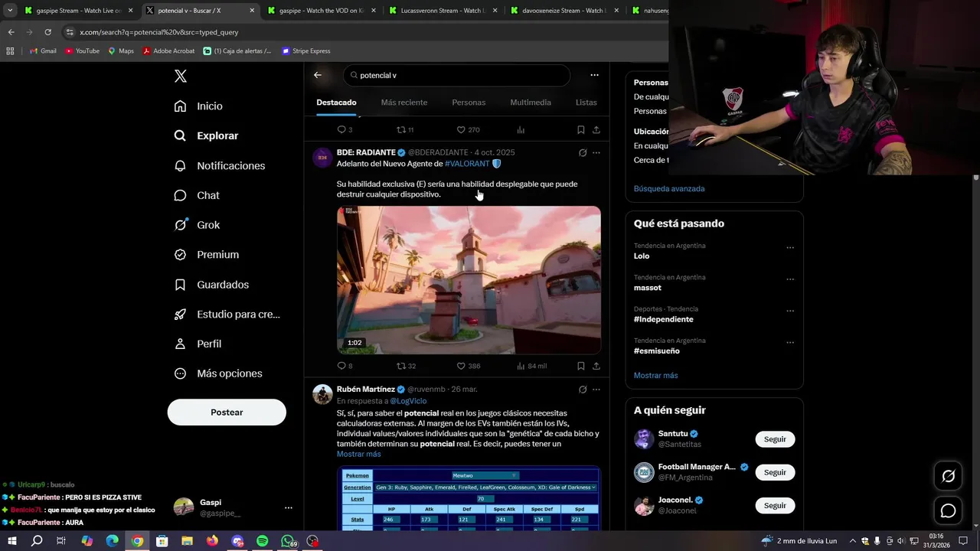The width and height of the screenshot is (980, 551).
Task: Open the Pokemon stats table image
Action: [x=469, y=497]
